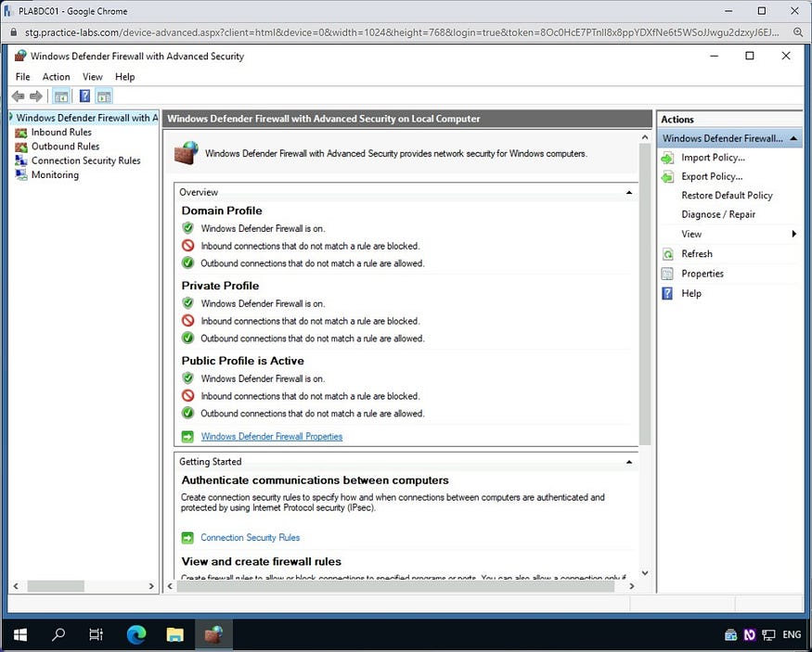The height and width of the screenshot is (652, 812).
Task: Open Windows Defender Firewall Properties link
Action: pyautogui.click(x=272, y=437)
